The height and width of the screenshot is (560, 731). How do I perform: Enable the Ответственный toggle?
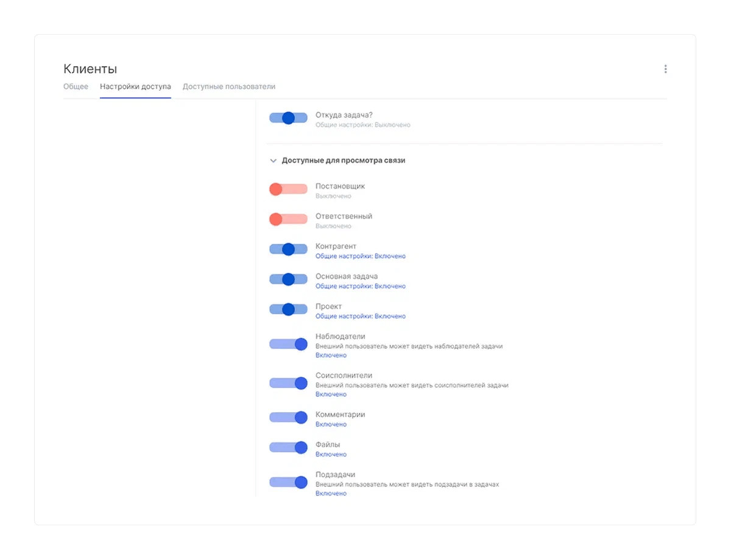pos(288,219)
